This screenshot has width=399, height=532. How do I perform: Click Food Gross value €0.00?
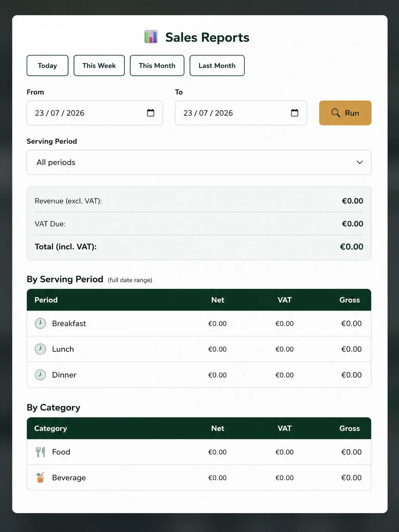[352, 452]
